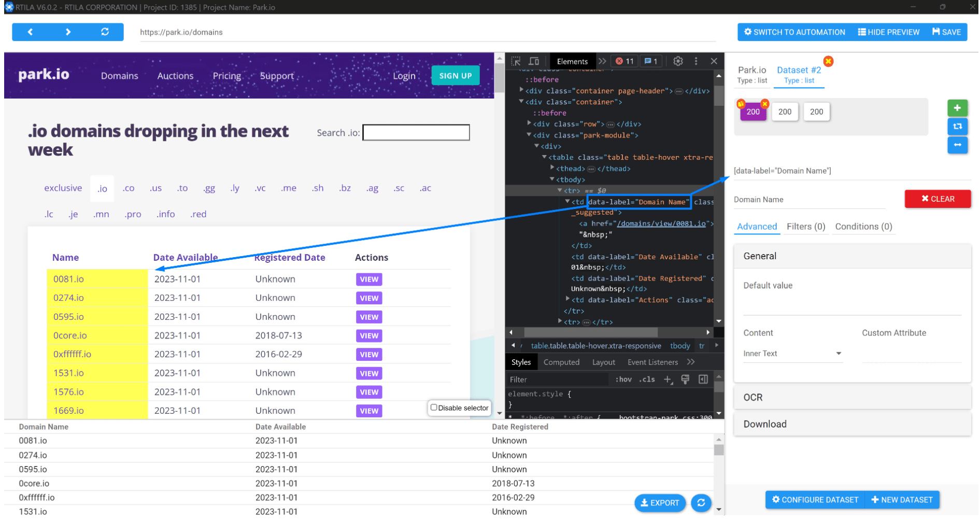Delete Dataset #2 using its orange X
This screenshot has height=520, width=980.
point(828,61)
